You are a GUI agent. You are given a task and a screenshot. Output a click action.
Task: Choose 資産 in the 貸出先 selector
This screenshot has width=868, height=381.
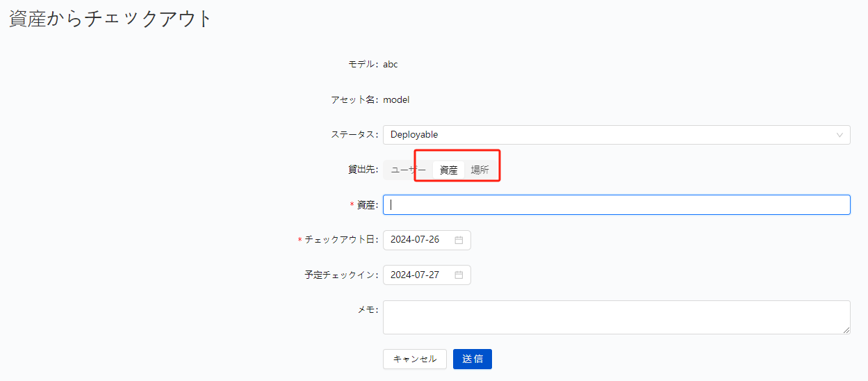tap(448, 170)
